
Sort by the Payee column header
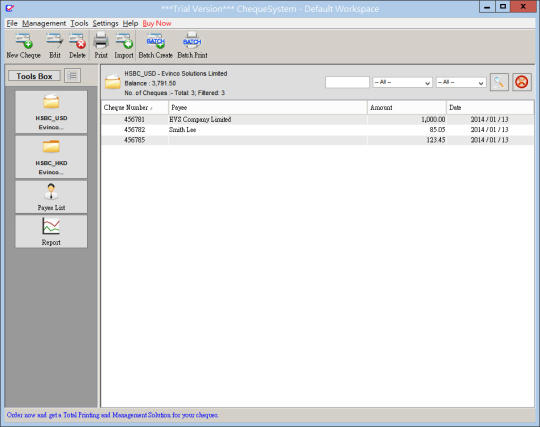coord(268,107)
